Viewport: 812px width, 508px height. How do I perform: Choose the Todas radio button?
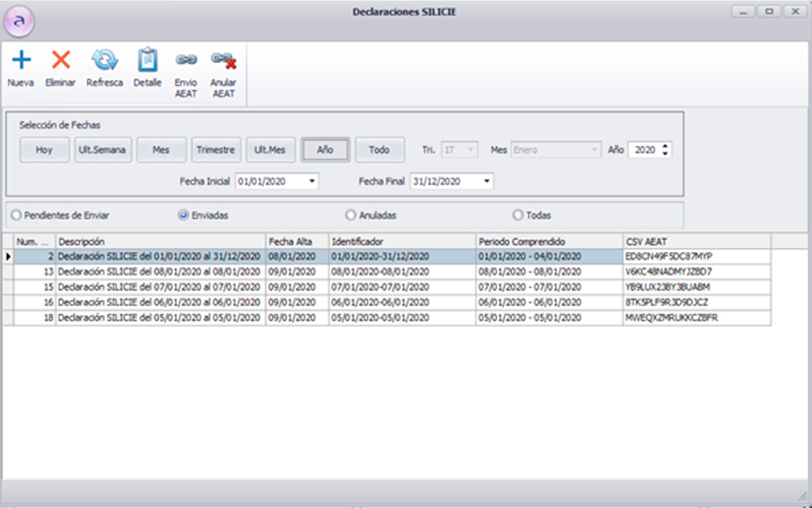pyautogui.click(x=518, y=215)
